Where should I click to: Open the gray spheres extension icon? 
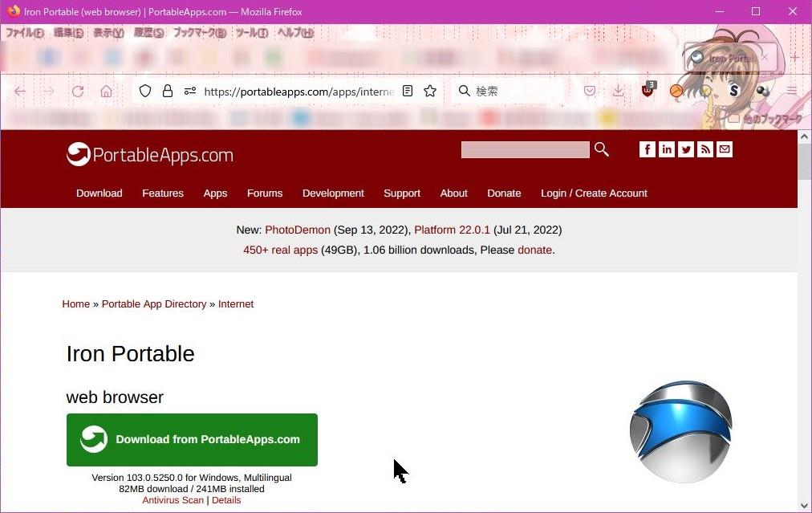(762, 92)
